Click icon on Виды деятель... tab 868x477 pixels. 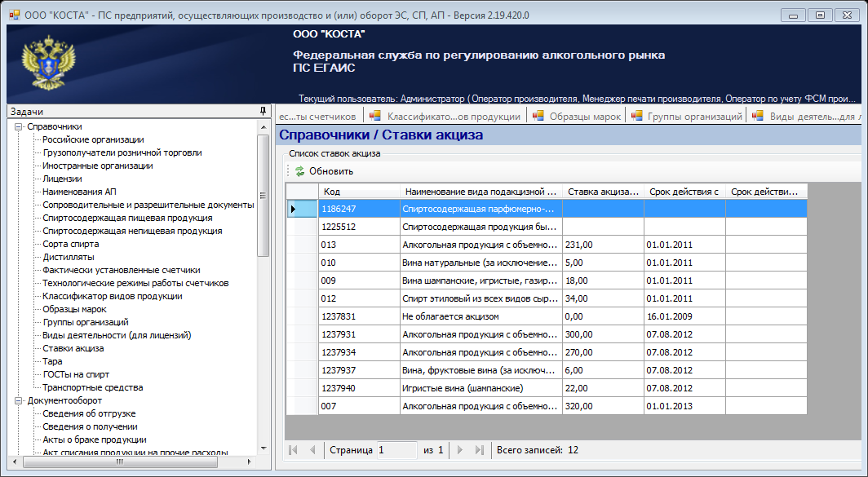[759, 116]
